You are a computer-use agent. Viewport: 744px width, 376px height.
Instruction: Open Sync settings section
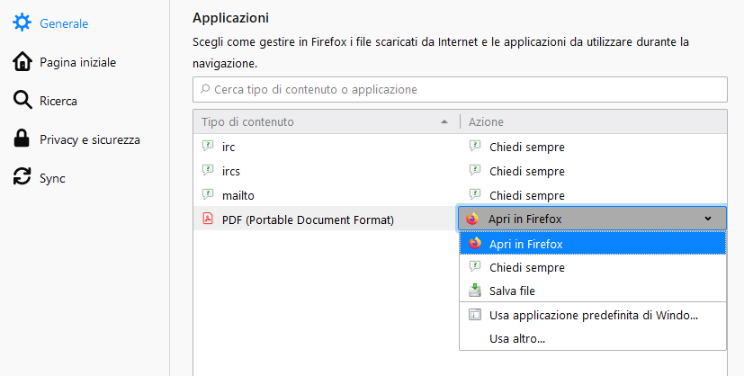click(x=52, y=179)
